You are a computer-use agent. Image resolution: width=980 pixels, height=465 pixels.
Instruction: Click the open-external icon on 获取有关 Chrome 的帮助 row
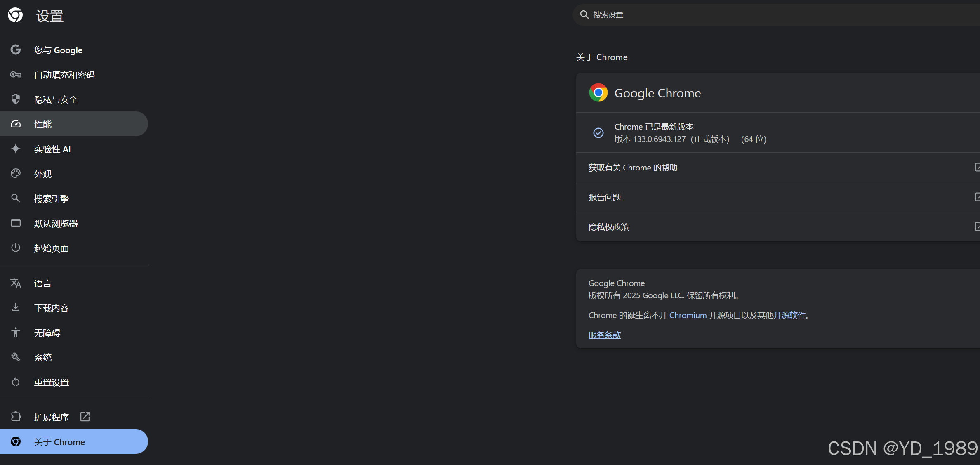click(977, 167)
